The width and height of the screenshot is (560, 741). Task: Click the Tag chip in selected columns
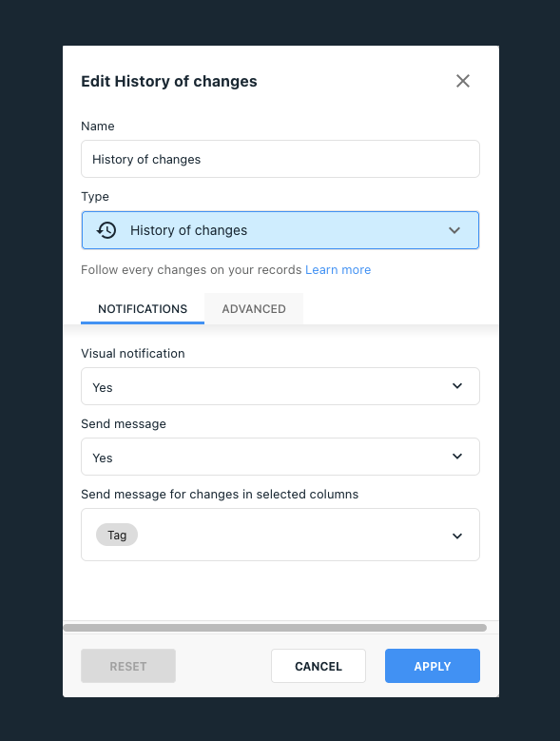pos(117,535)
